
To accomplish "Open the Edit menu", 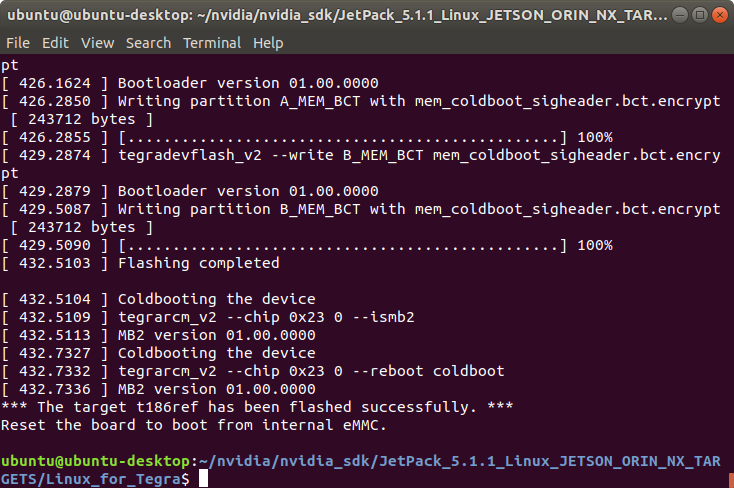I will point(55,43).
